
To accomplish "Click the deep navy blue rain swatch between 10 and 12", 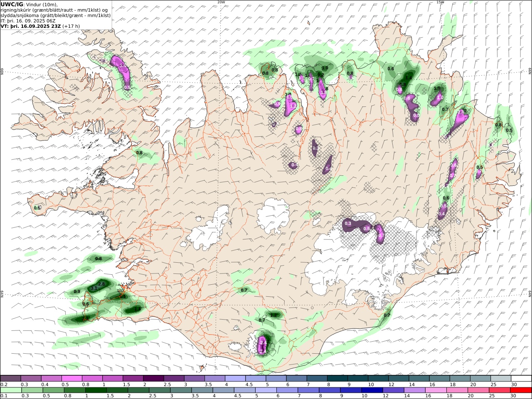I will [x=372, y=390].
